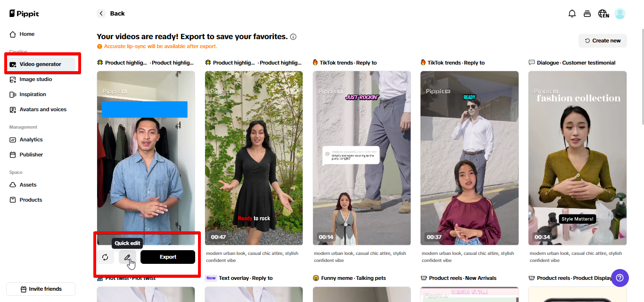
Task: Open the Analytics page
Action: coord(31,139)
